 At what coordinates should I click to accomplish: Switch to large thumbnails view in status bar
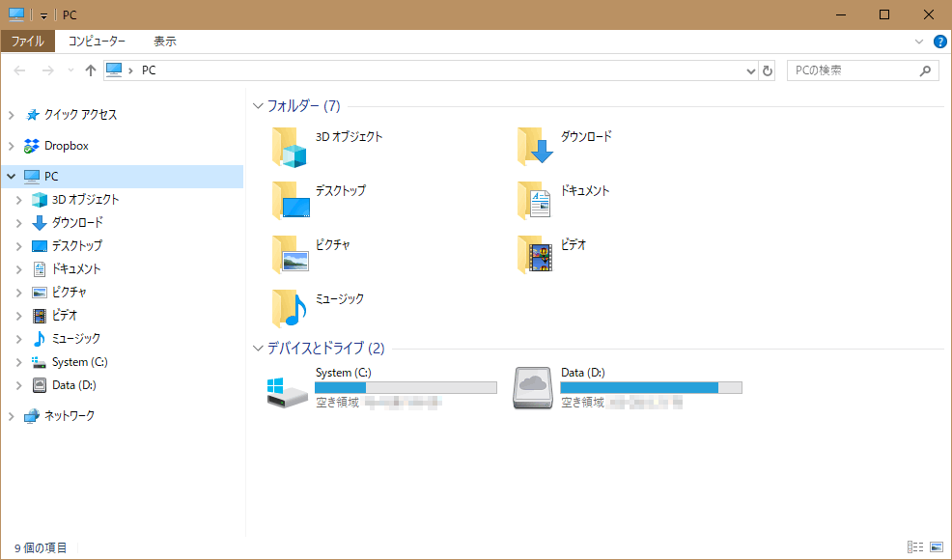936,547
